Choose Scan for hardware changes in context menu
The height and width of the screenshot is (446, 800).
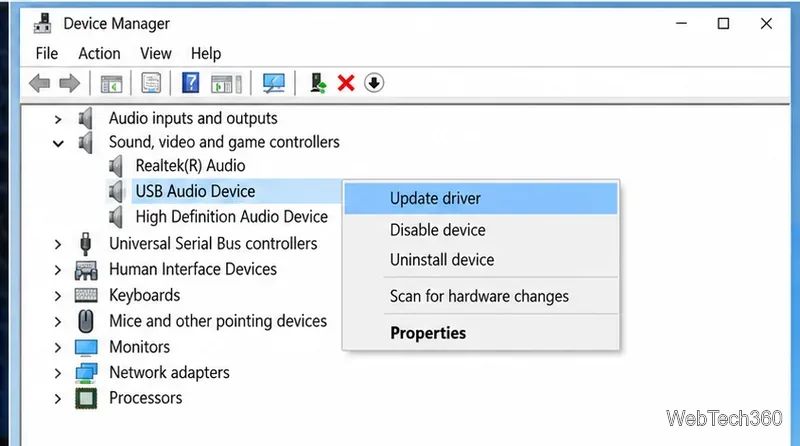tap(481, 296)
